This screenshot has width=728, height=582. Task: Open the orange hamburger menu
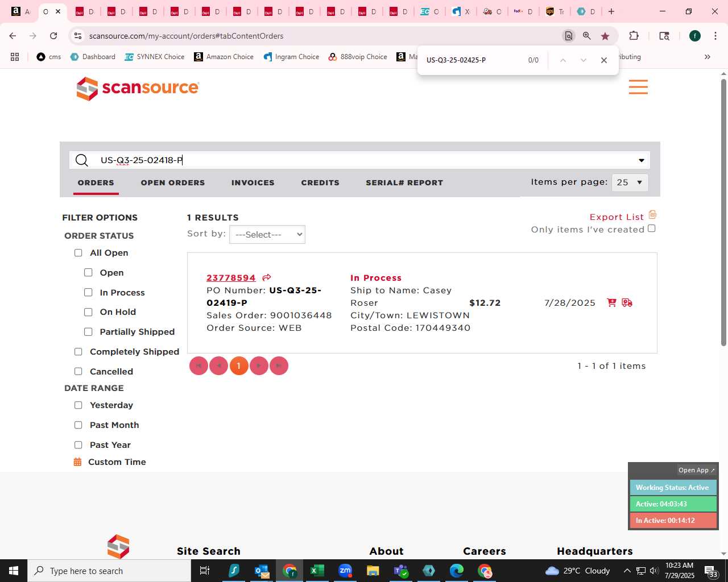[x=638, y=87]
